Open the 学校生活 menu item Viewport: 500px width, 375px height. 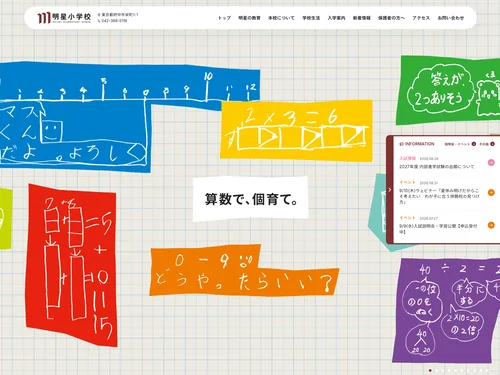point(311,18)
